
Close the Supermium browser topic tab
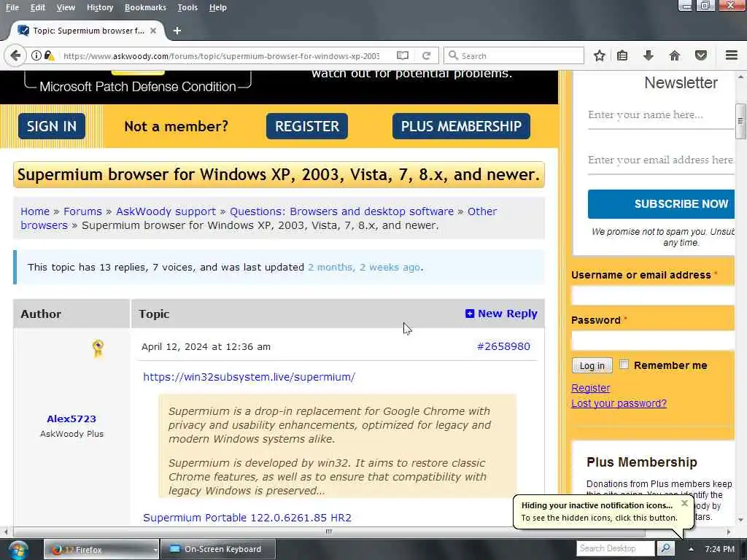tap(153, 31)
